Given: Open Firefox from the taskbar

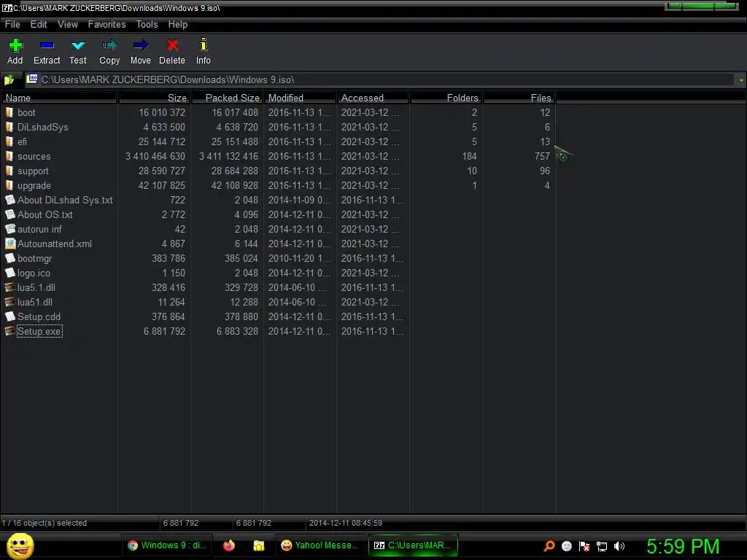Looking at the screenshot, I should (x=229, y=545).
